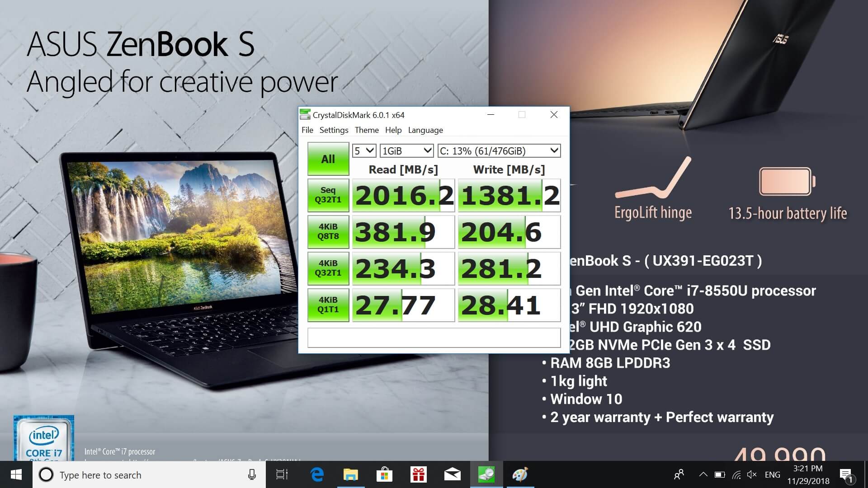Open the Action Center notifications icon
The height and width of the screenshot is (488, 868).
pos(846,474)
